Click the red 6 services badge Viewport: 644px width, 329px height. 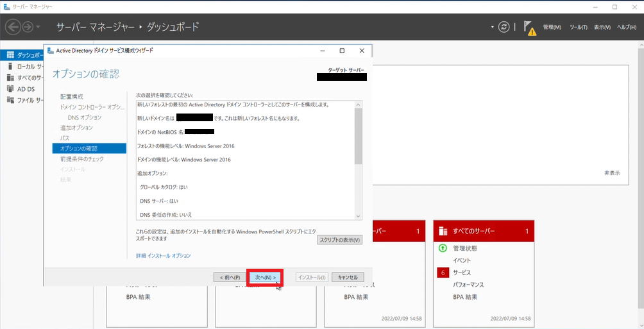(443, 273)
